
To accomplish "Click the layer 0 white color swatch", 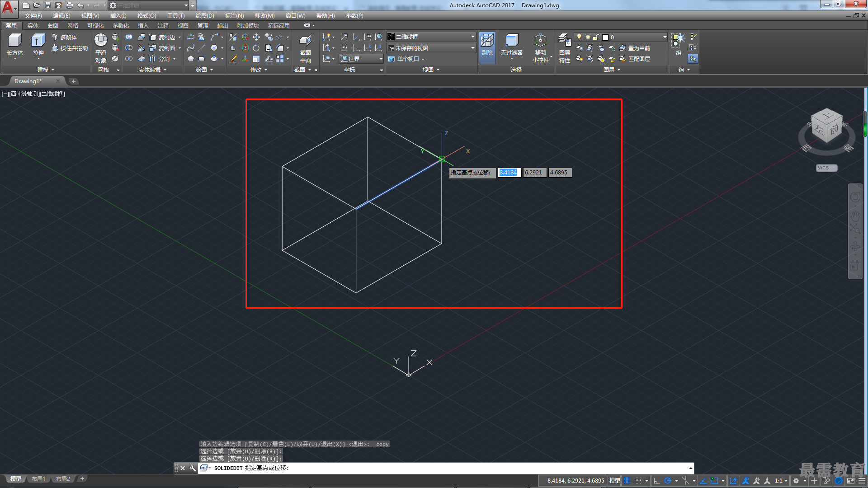I will [x=605, y=38].
